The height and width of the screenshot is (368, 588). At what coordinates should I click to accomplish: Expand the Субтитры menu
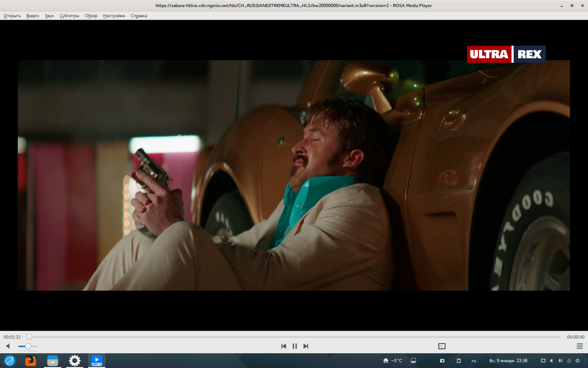69,16
